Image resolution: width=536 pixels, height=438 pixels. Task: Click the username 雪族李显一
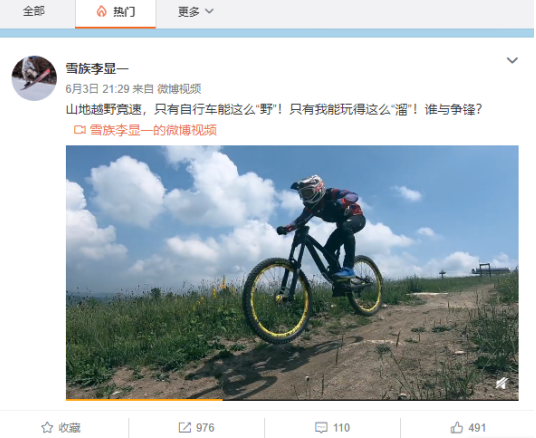(x=97, y=69)
